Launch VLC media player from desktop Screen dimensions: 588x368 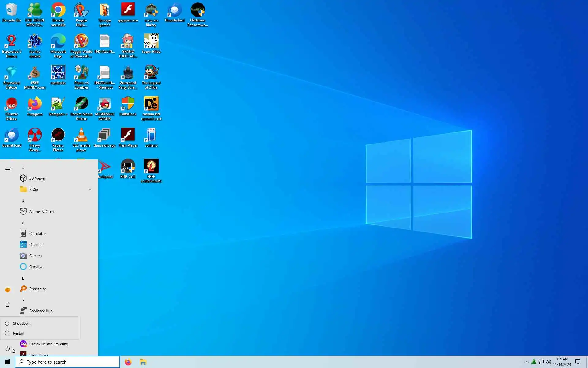pos(81,136)
